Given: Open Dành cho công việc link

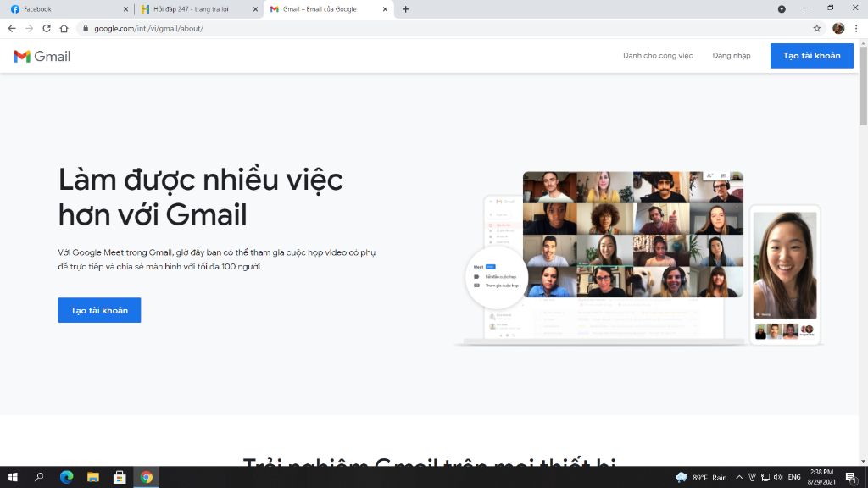Looking at the screenshot, I should [658, 55].
